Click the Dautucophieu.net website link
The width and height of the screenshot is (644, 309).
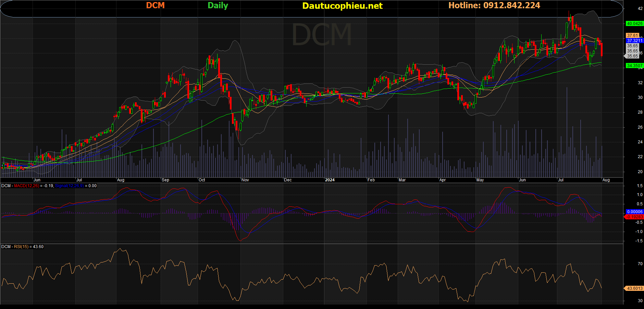342,6
